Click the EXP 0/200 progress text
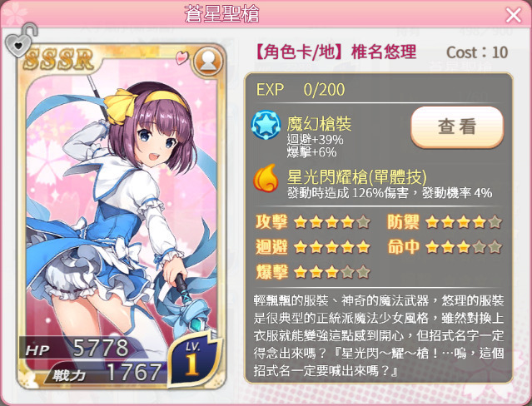Screen dimensions: 532x406 tap(301, 90)
